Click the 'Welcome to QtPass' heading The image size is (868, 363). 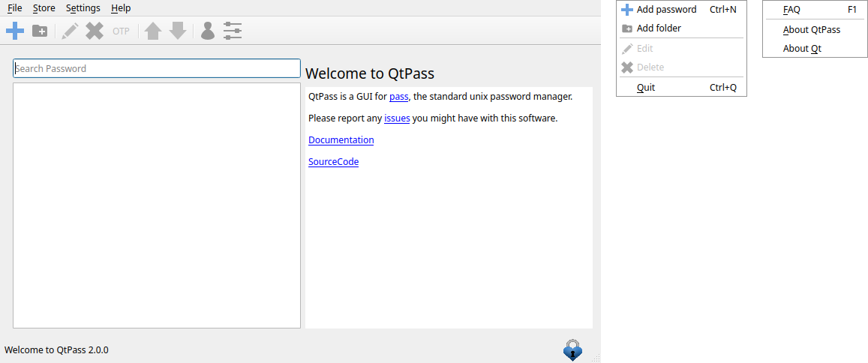(x=370, y=73)
